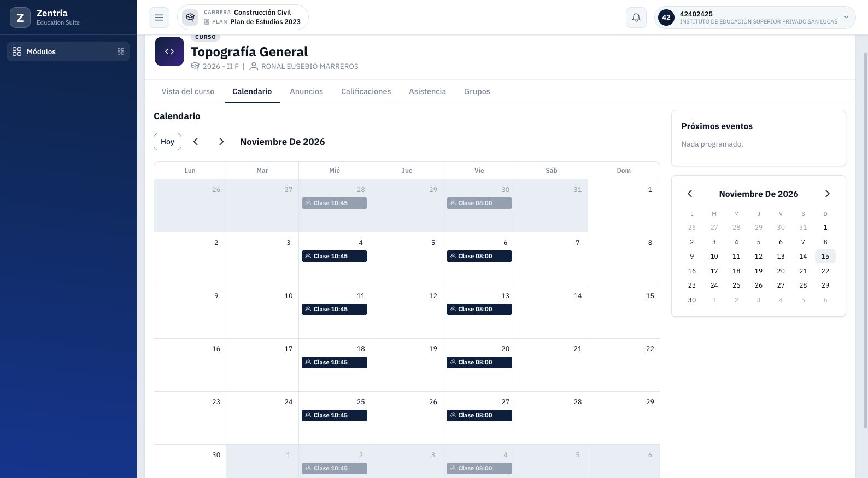The width and height of the screenshot is (868, 478).
Task: Go to next month in mini calendar
Action: (x=828, y=194)
